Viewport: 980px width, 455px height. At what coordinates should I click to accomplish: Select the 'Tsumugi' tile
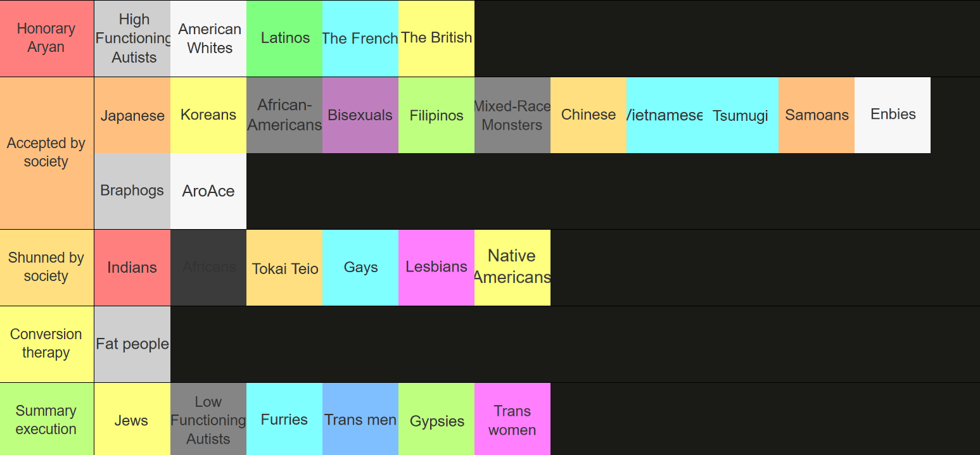coord(740,115)
